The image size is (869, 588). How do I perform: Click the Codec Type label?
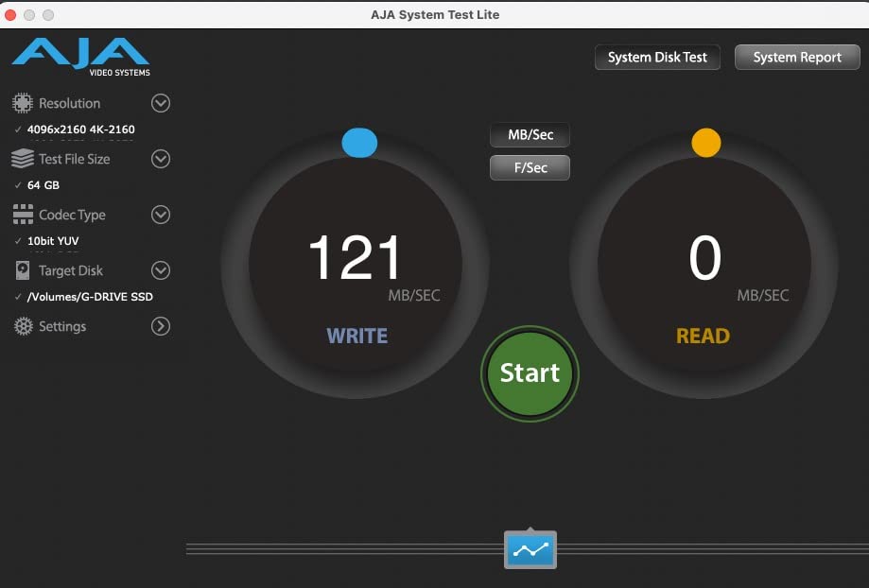pos(72,215)
